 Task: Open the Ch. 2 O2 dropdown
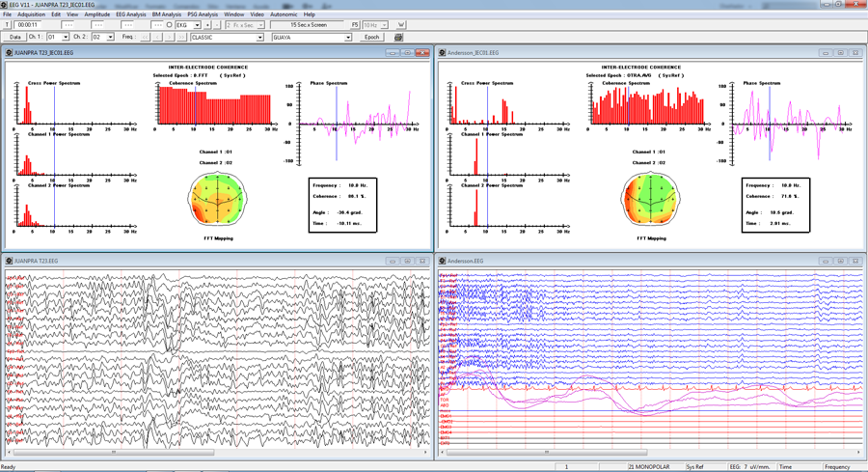(102, 37)
